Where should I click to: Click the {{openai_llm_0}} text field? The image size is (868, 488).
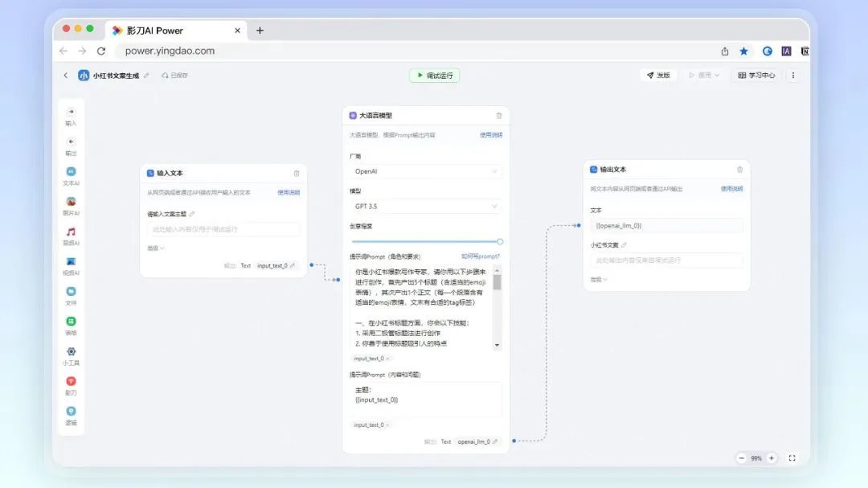[666, 225]
